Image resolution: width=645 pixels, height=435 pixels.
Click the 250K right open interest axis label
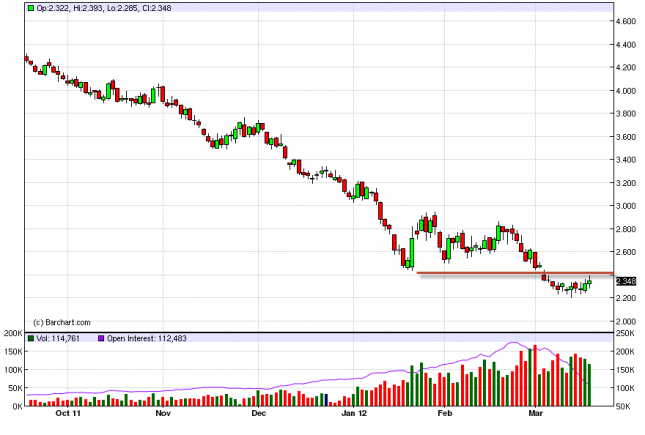click(625, 333)
